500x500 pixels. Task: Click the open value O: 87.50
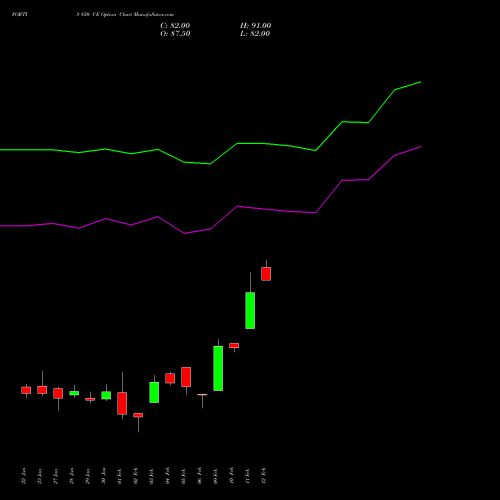[175, 34]
